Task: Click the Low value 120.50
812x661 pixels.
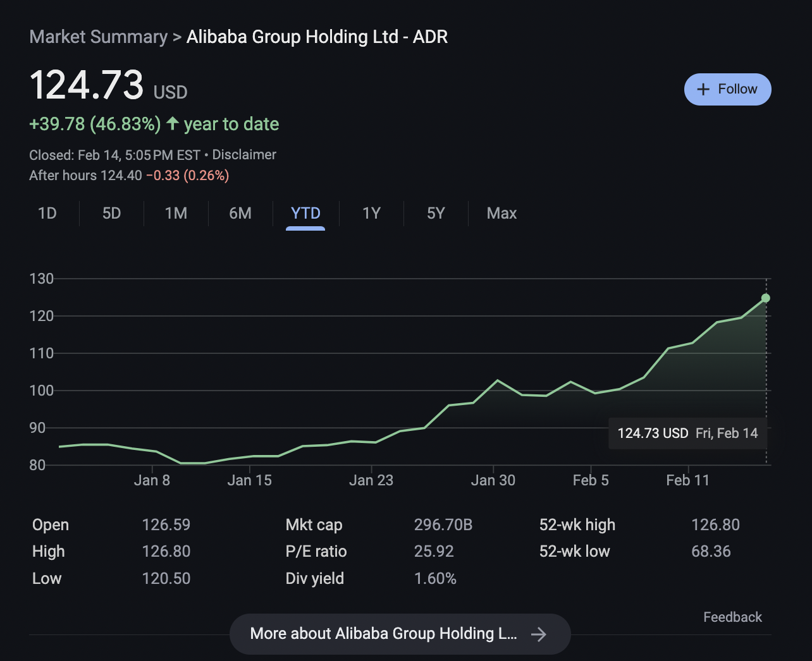Action: (166, 578)
